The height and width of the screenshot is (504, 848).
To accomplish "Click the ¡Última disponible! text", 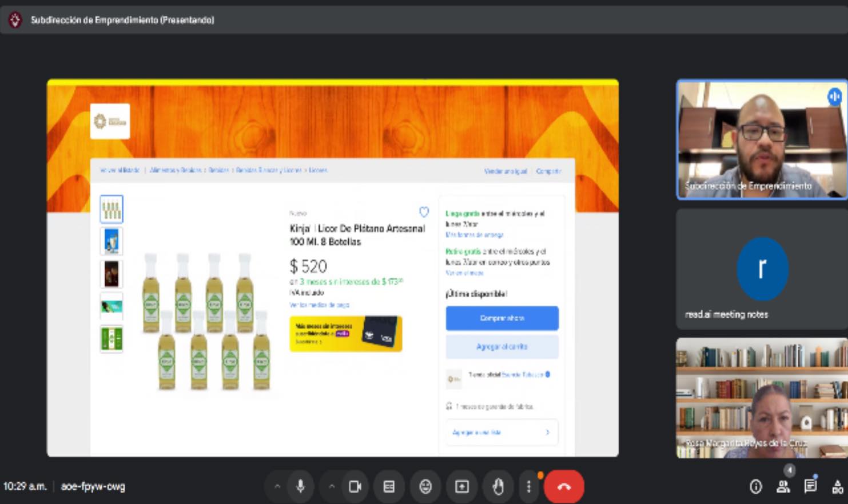I will [476, 294].
